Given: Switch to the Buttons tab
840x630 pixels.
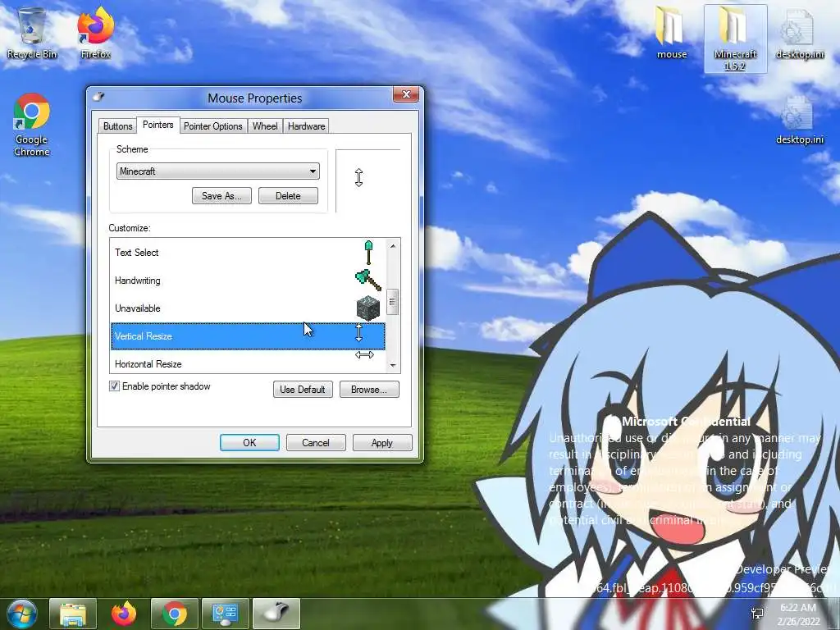Looking at the screenshot, I should [x=118, y=126].
